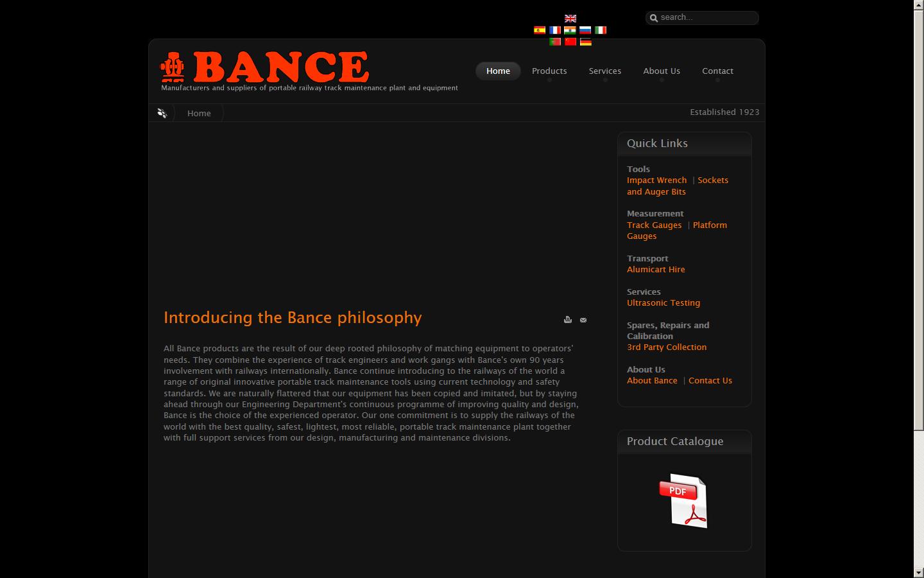Select the Chinese flag icon

coord(570,41)
